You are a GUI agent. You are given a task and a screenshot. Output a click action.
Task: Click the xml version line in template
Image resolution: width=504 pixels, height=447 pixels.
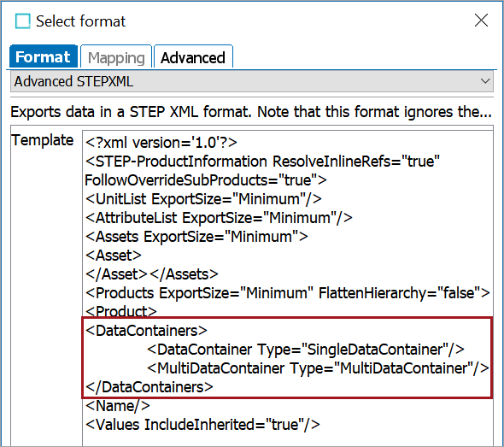[161, 143]
